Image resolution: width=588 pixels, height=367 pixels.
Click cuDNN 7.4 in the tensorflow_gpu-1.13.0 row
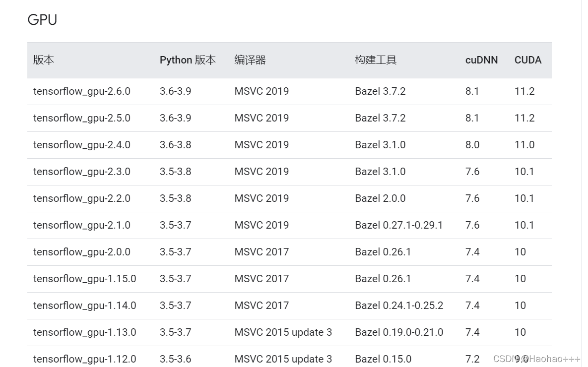[472, 332]
